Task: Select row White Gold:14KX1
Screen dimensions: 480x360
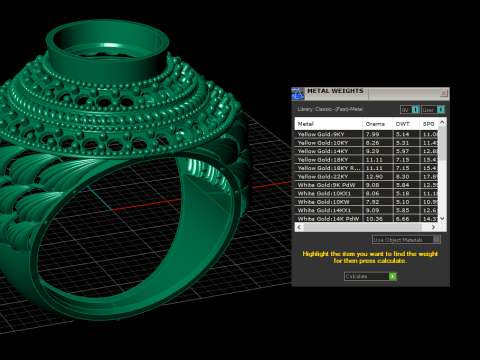Action: tap(367, 210)
